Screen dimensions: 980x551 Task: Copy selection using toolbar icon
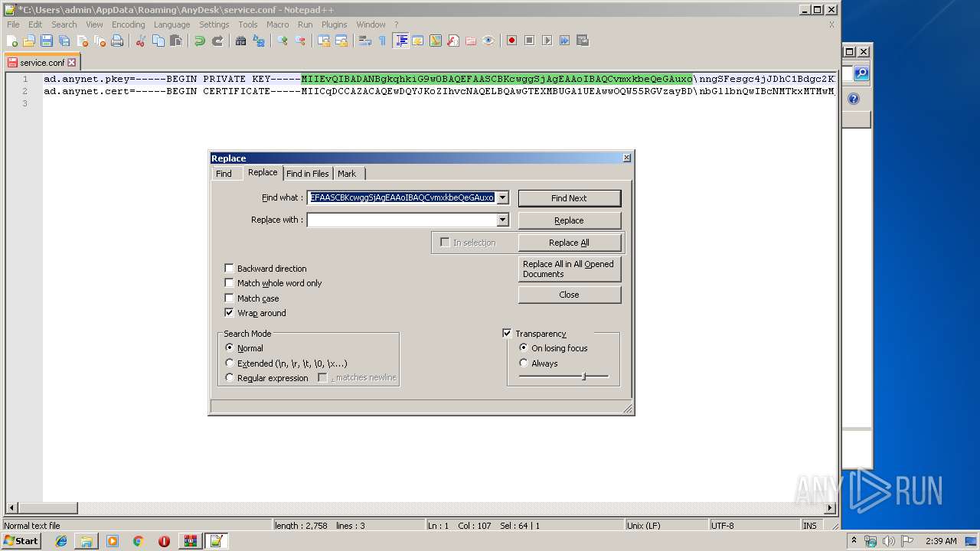coord(158,41)
